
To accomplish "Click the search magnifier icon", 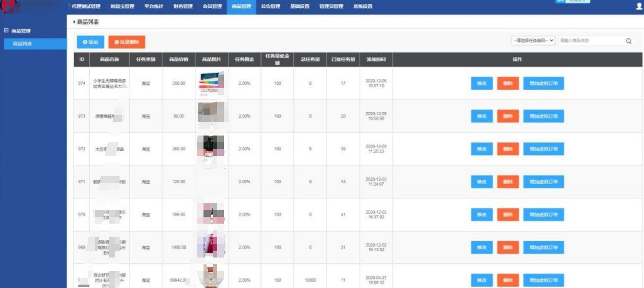I will (628, 41).
